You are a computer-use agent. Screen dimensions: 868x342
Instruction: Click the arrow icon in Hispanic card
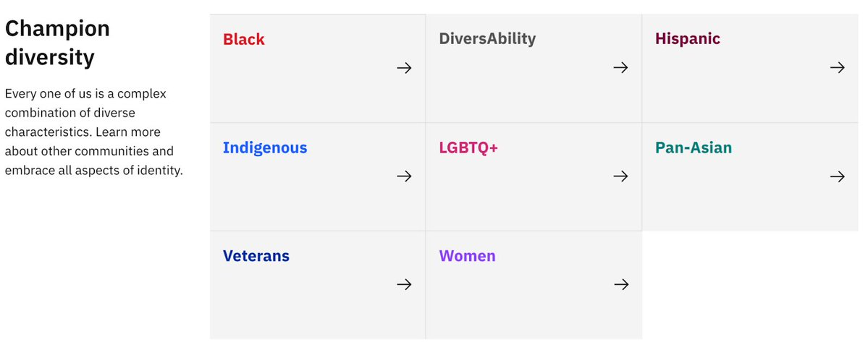tap(838, 68)
